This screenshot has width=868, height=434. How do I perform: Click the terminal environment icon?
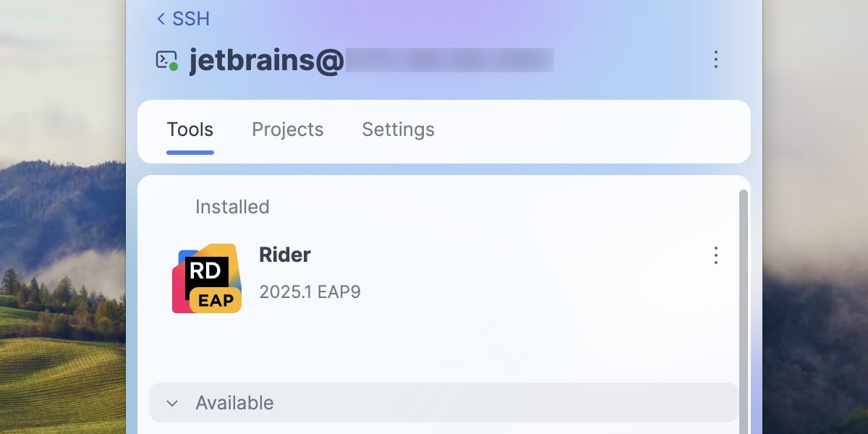[x=165, y=59]
